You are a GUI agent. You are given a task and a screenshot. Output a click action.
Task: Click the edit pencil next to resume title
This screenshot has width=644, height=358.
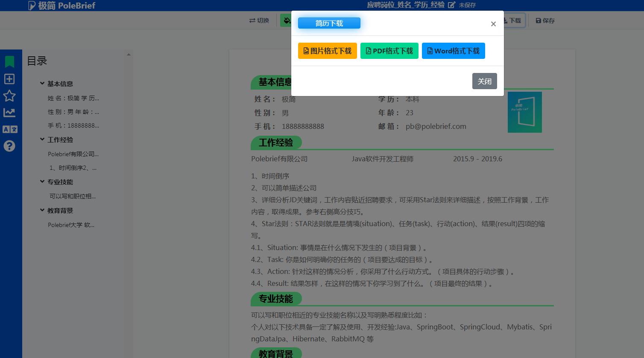[451, 5]
